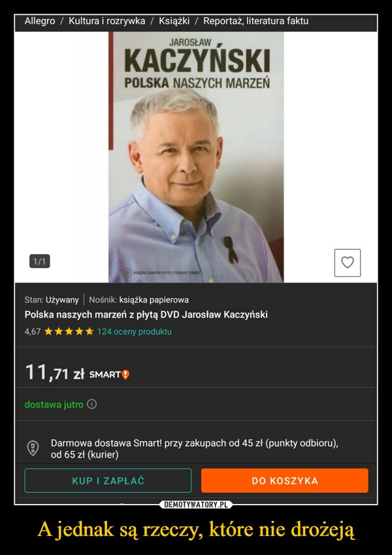Click the KUP I ZAPŁAĆ button
Screen dimensions: 392x555
coord(108,480)
